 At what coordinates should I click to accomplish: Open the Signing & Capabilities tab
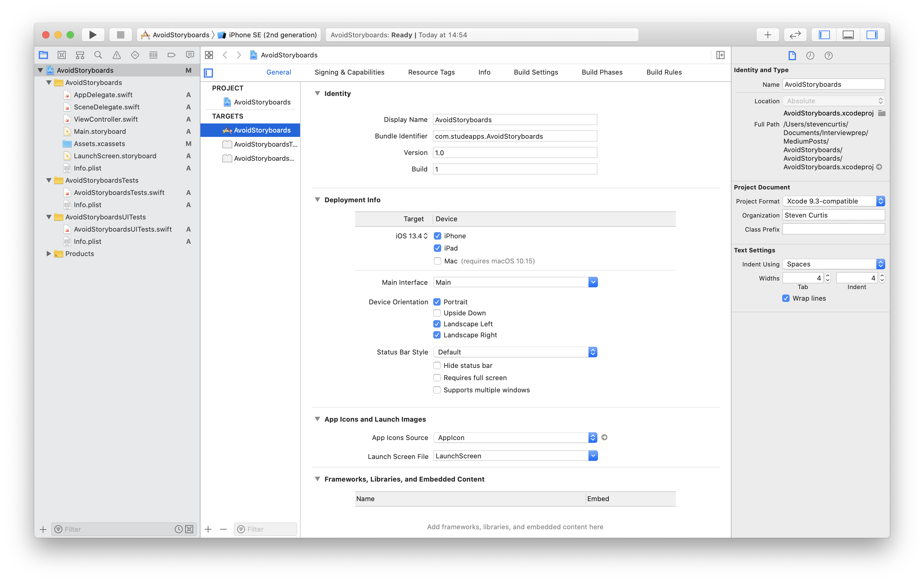(349, 72)
